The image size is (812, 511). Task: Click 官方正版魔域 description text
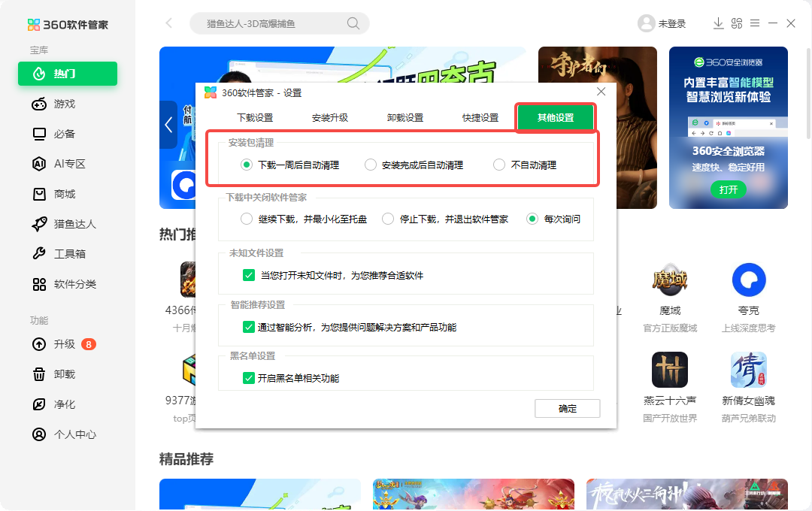[x=670, y=328]
